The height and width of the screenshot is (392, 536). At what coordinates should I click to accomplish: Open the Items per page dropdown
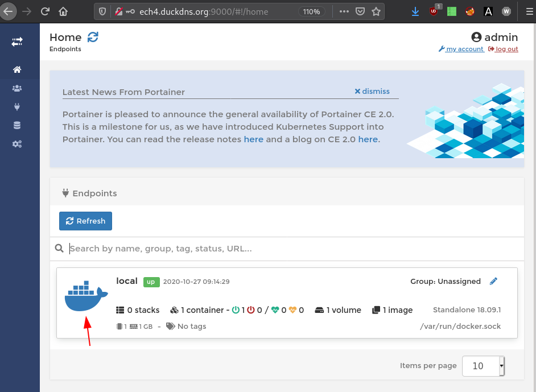pyautogui.click(x=483, y=366)
